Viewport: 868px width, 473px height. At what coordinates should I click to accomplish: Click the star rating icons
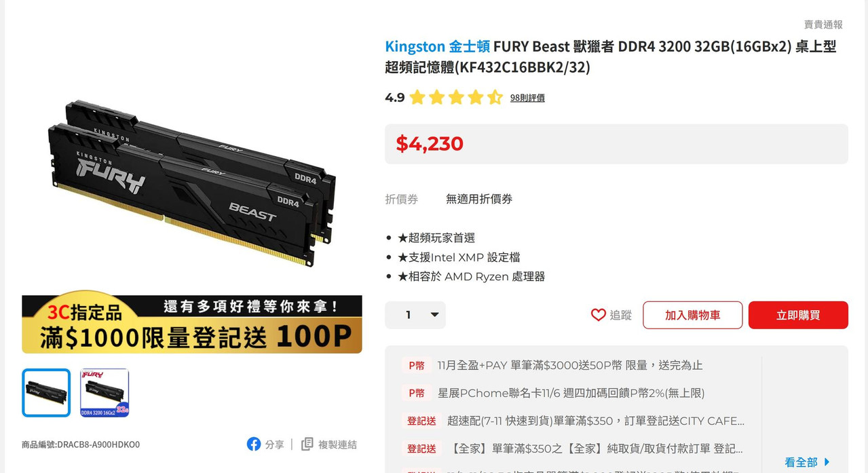pos(456,98)
